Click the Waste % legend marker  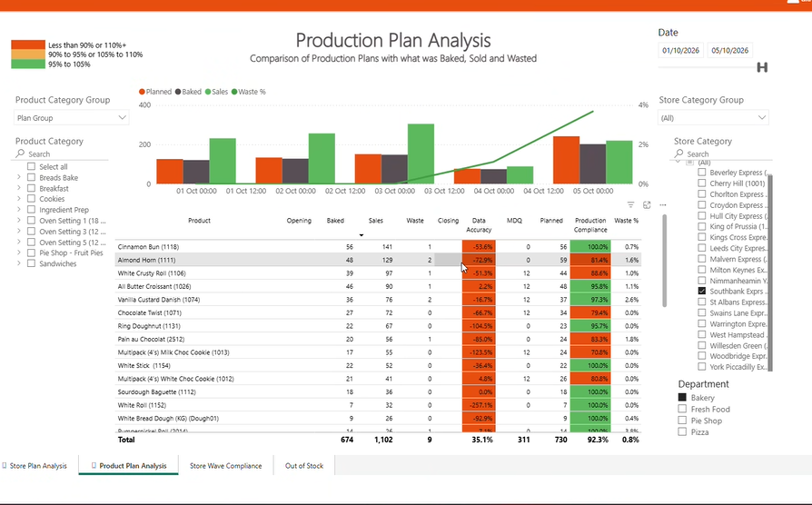pyautogui.click(x=234, y=92)
